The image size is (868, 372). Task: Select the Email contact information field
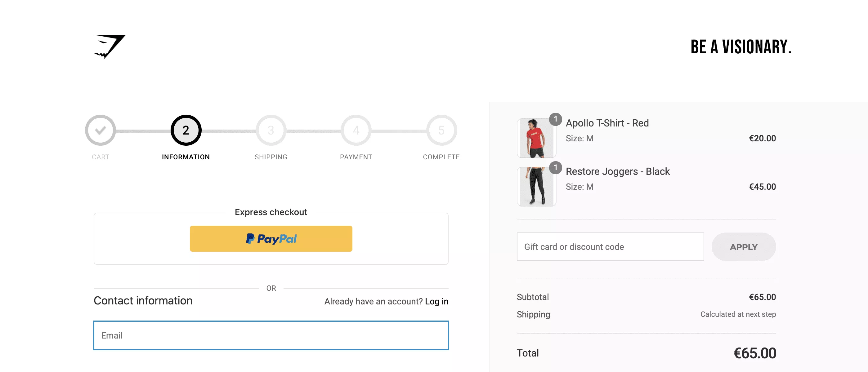(x=271, y=335)
